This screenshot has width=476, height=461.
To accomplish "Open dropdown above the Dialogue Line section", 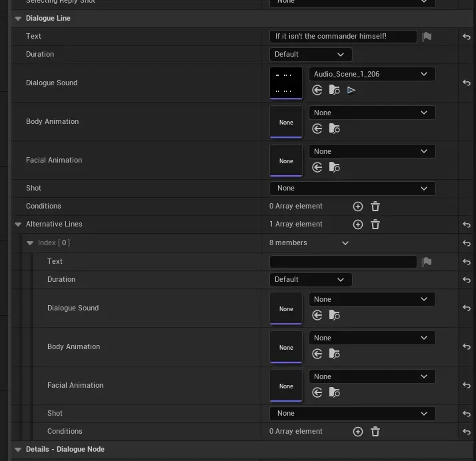I will (352, 3).
